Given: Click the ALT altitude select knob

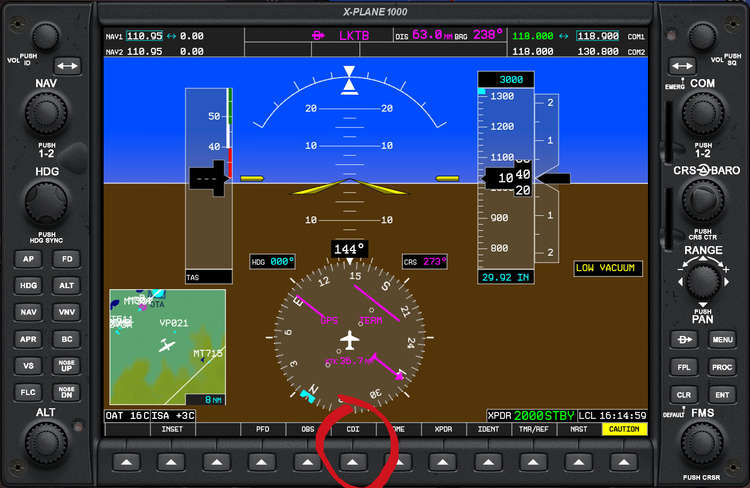Looking at the screenshot, I should click(46, 443).
